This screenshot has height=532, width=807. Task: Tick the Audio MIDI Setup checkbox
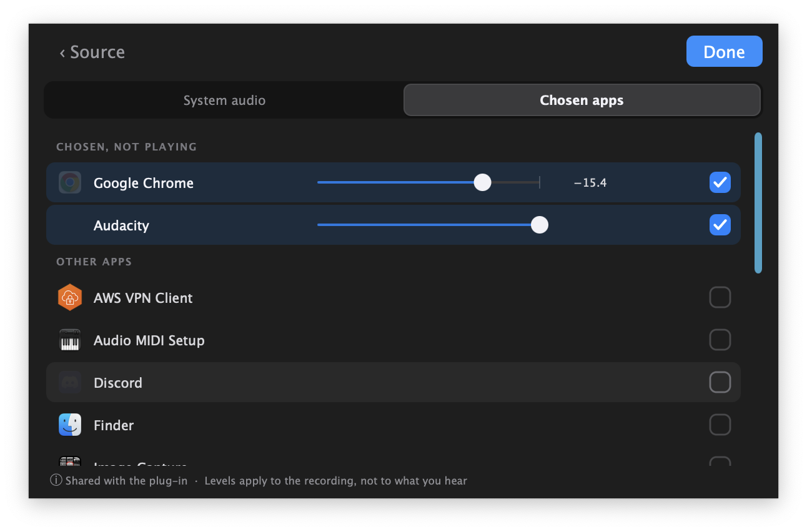tap(720, 340)
